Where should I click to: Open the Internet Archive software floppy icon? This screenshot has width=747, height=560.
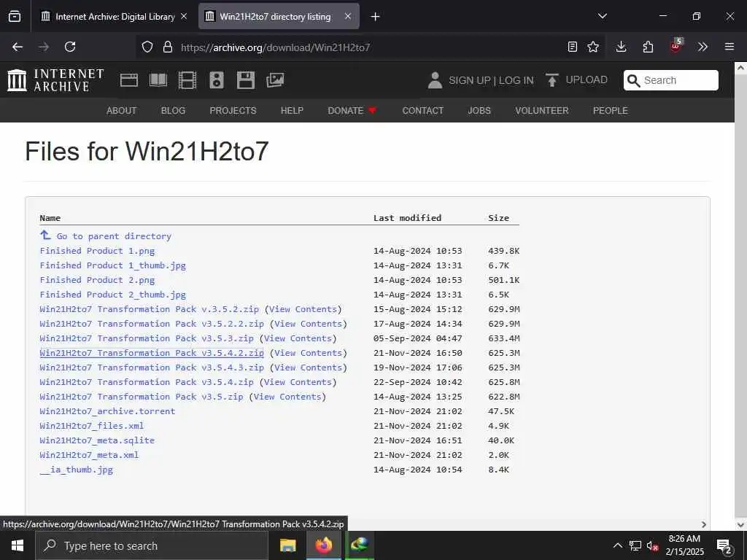point(246,80)
